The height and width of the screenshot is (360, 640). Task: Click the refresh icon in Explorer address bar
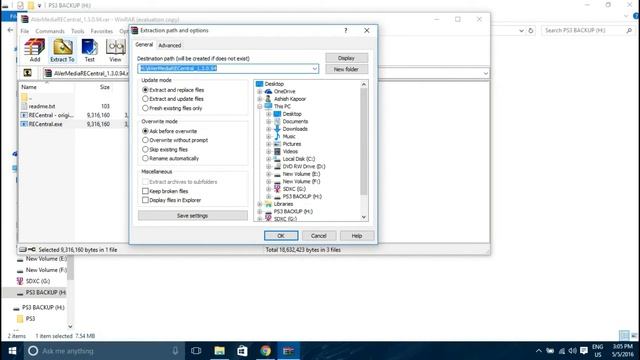(x=531, y=31)
